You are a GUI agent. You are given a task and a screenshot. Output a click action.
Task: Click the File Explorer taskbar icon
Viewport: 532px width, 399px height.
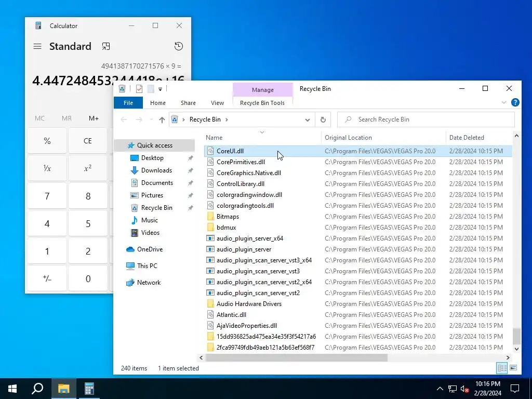[63, 389]
